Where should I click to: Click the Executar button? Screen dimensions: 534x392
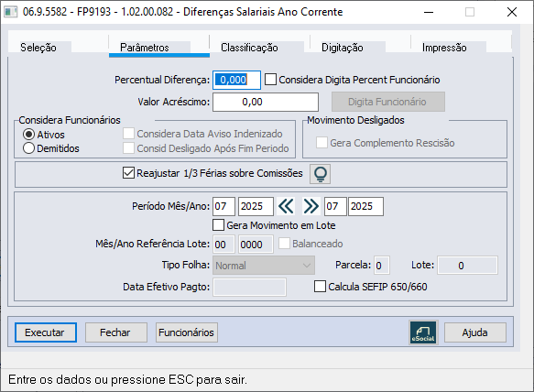tap(46, 332)
